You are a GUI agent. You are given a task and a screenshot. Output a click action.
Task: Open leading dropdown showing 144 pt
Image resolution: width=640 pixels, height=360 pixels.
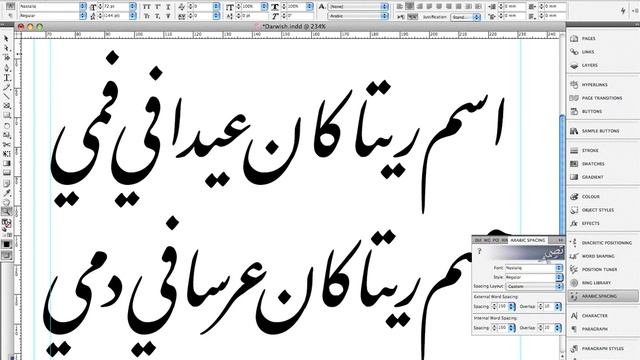pyautogui.click(x=133, y=16)
